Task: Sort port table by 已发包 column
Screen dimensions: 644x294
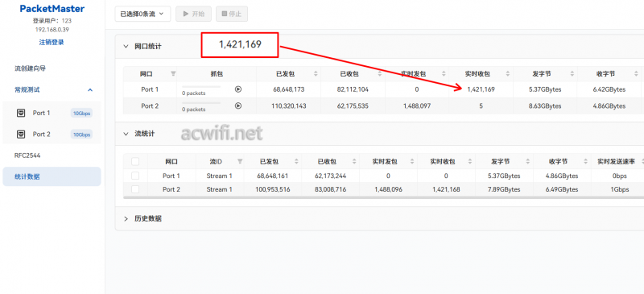Action: (x=316, y=73)
